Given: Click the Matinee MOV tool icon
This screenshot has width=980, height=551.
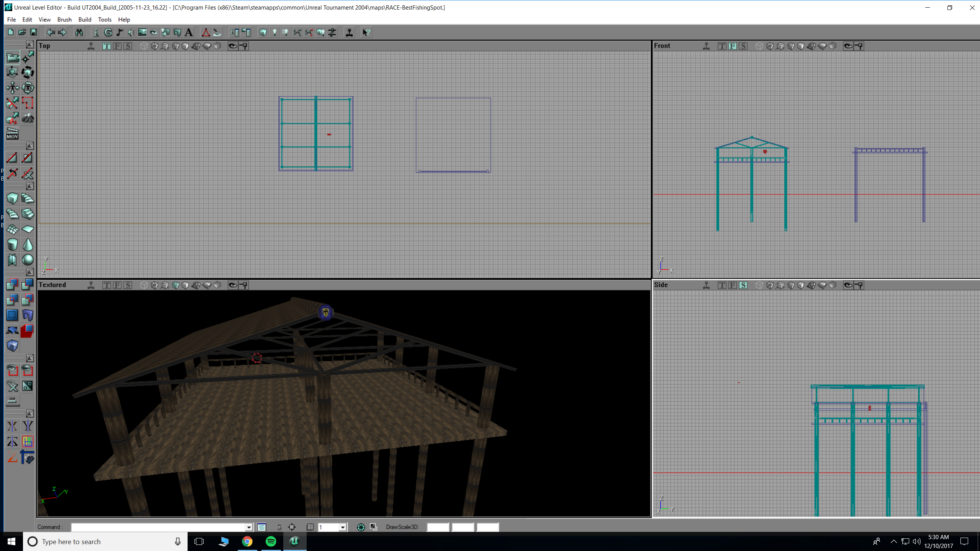Looking at the screenshot, I should [12, 134].
